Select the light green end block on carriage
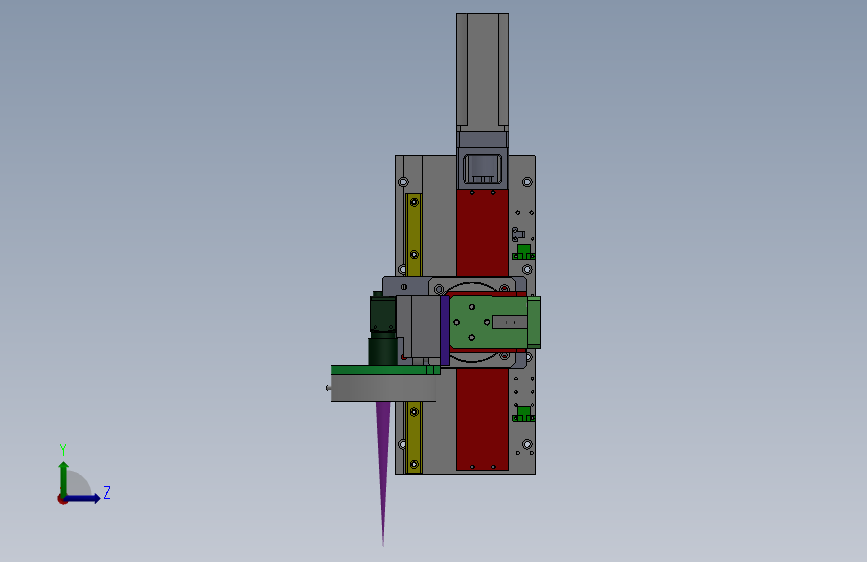The height and width of the screenshot is (562, 867). pos(534,322)
